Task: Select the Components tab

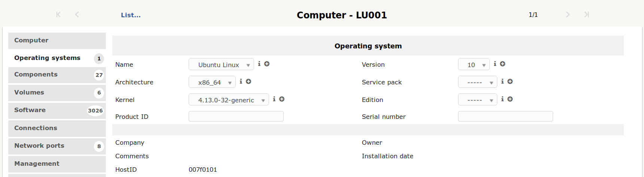Action: (57, 75)
